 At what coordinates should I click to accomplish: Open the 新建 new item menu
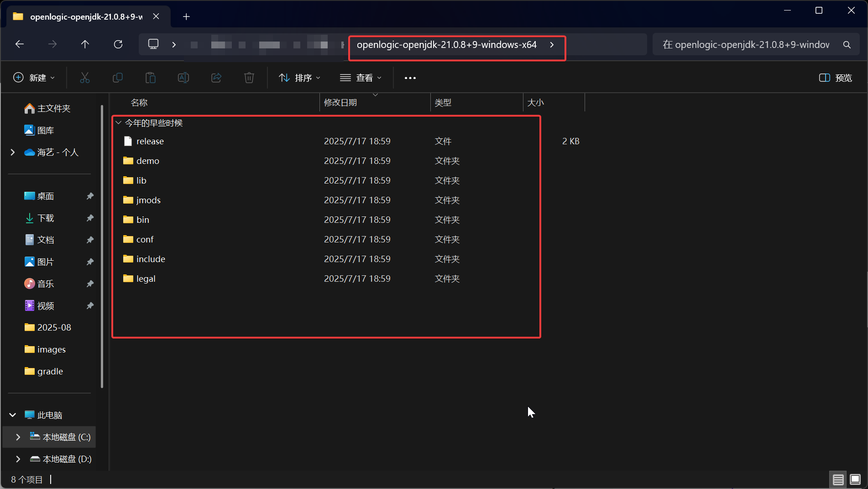coord(34,78)
